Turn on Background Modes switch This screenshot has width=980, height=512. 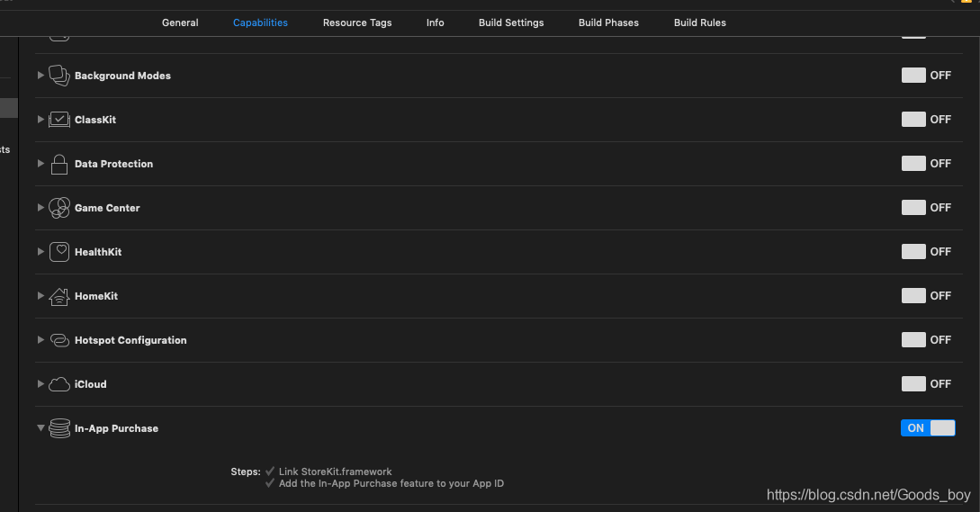pos(926,75)
